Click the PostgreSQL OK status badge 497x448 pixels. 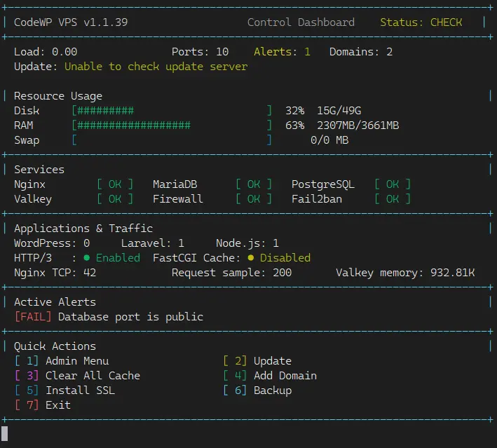pos(393,184)
